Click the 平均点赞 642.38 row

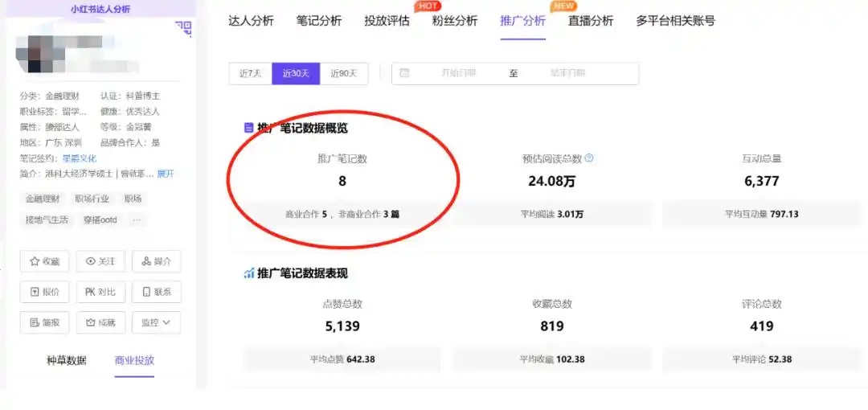(342, 359)
